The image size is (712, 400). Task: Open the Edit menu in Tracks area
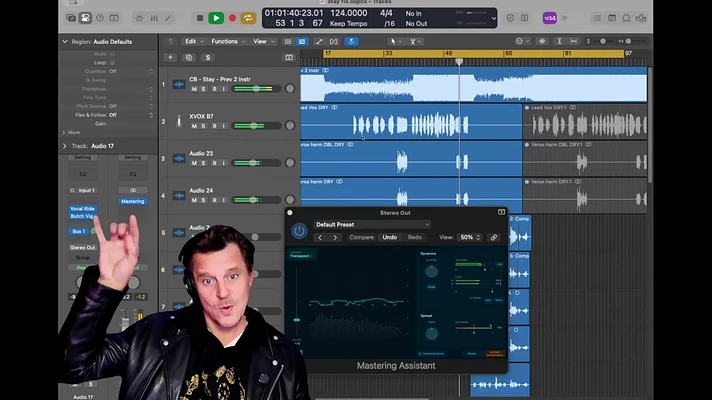[194, 41]
